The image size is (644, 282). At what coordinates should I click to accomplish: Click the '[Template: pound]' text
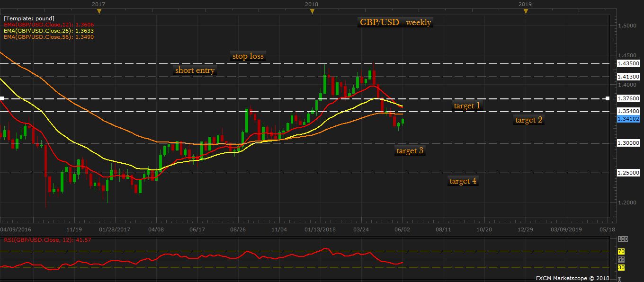click(29, 18)
